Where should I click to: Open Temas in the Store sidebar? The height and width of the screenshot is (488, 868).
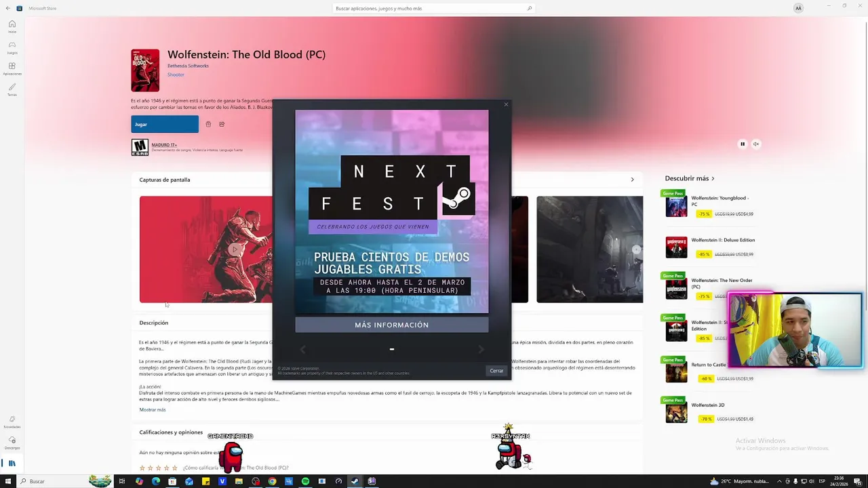click(12, 89)
